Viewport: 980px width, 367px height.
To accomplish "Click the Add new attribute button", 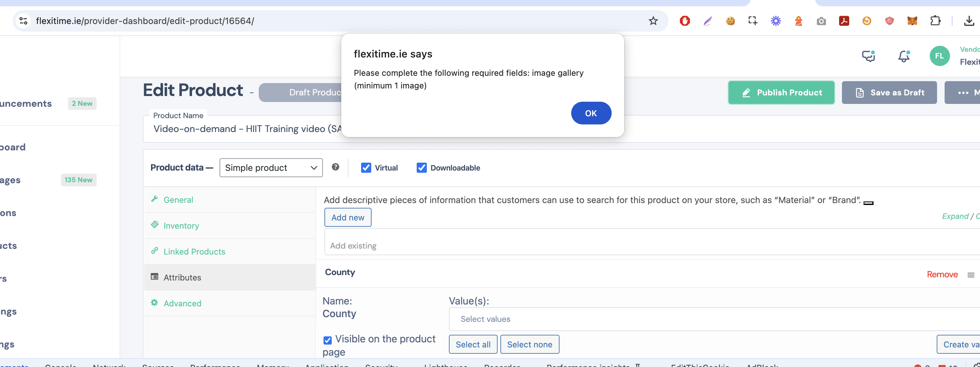I will pos(348,217).
